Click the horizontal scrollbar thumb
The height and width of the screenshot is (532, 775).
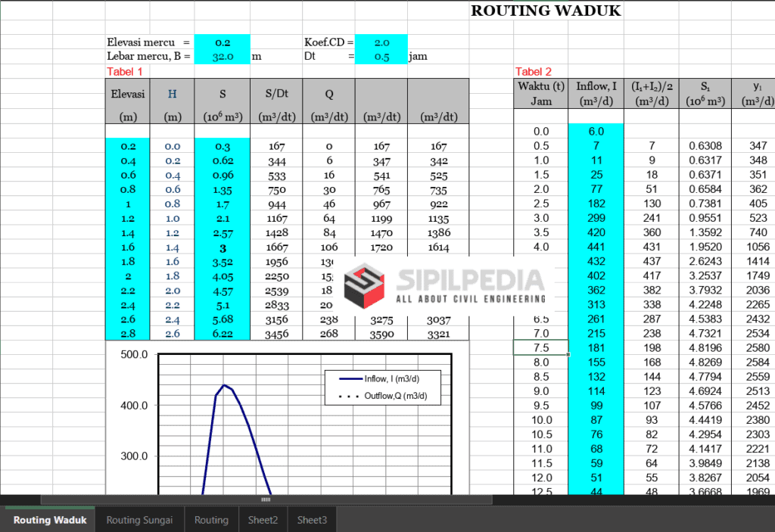tap(266, 499)
